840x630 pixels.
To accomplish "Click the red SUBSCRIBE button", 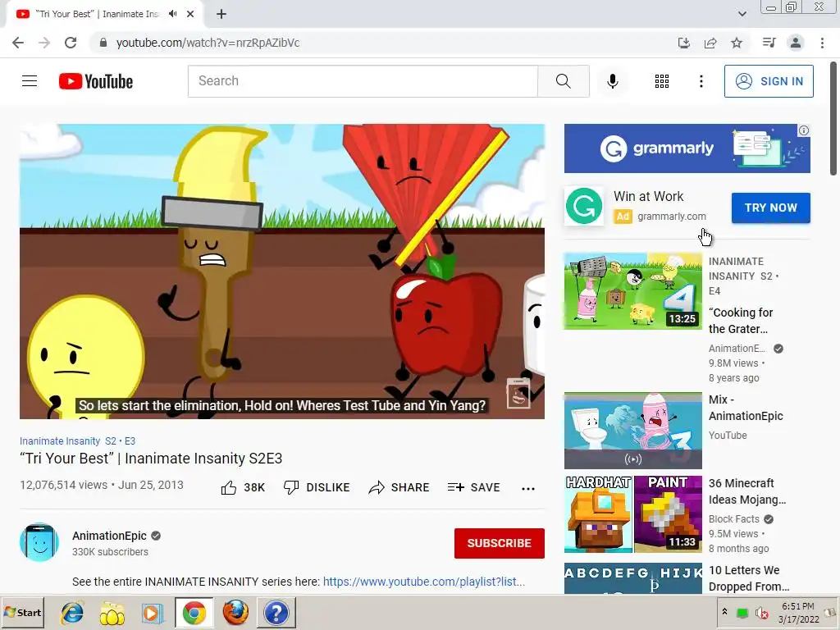I will (x=500, y=543).
